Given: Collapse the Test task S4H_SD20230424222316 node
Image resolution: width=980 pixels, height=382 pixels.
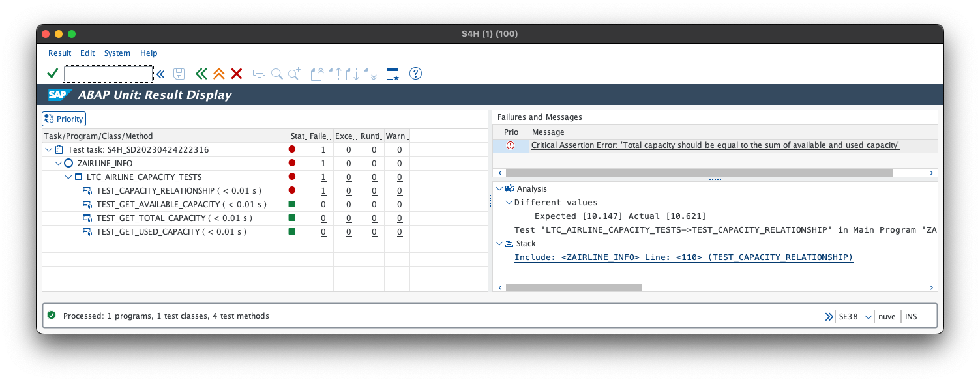Looking at the screenshot, I should [x=49, y=149].
